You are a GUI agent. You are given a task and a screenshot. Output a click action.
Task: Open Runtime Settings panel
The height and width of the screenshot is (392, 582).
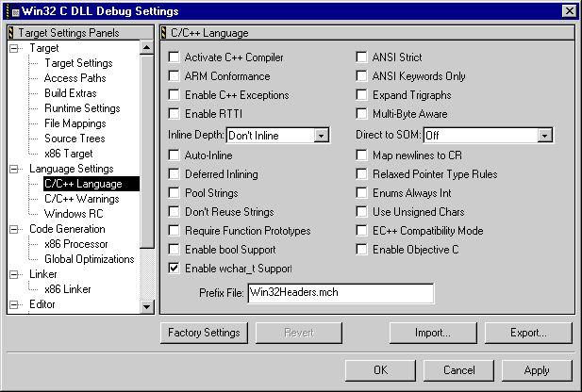(x=82, y=108)
